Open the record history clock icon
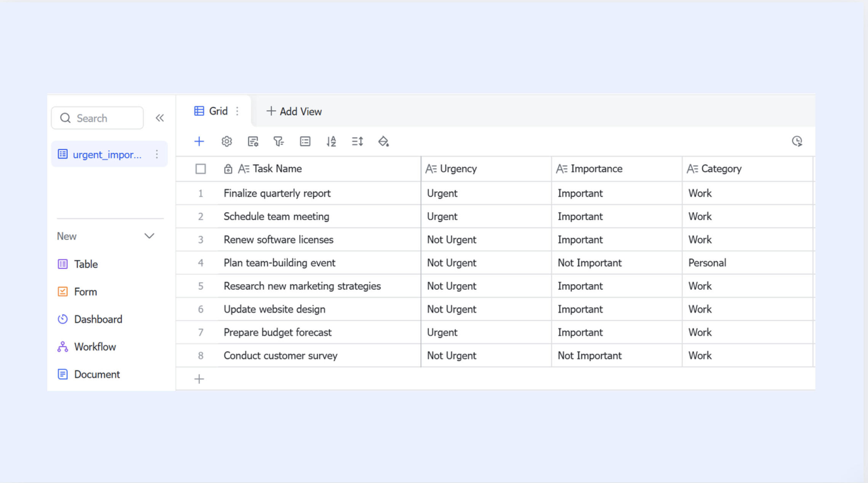Viewport: 868px width, 483px height. 797,141
